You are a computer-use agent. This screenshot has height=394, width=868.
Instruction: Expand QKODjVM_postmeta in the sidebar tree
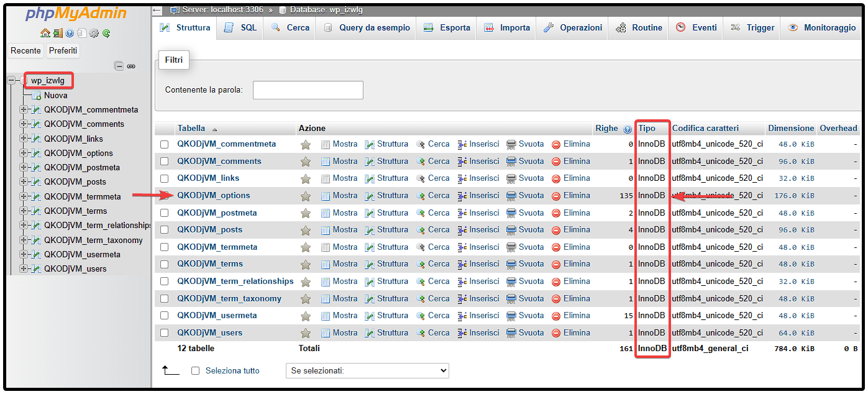tap(24, 168)
